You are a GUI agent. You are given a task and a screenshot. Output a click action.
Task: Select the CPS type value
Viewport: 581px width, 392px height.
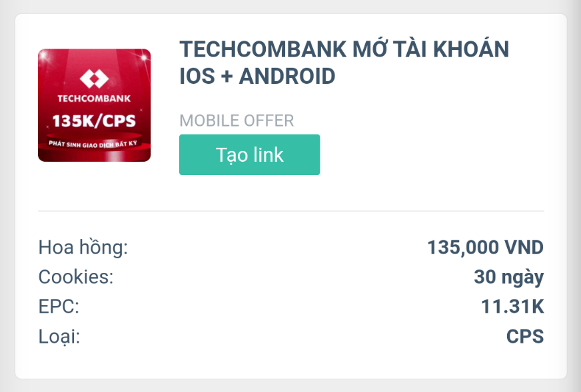525,336
